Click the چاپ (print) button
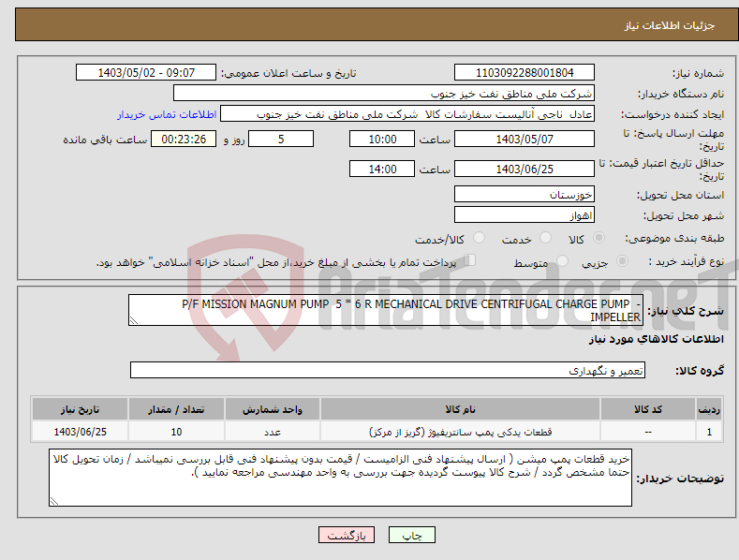This screenshot has height=560, width=739. point(411,535)
